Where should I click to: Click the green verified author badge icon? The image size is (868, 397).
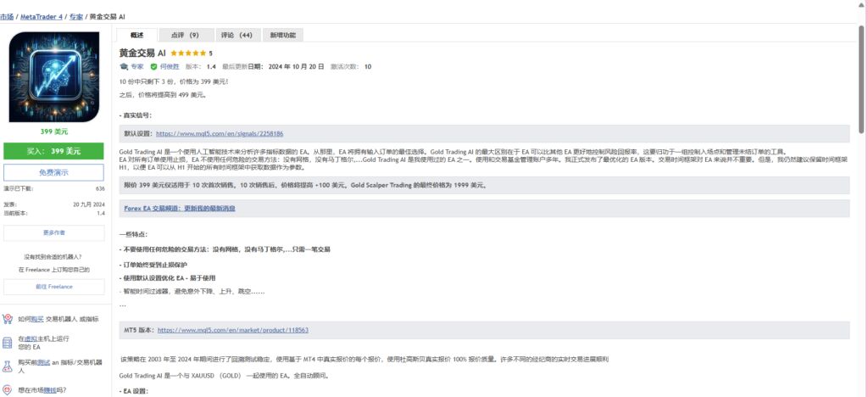[x=153, y=66]
